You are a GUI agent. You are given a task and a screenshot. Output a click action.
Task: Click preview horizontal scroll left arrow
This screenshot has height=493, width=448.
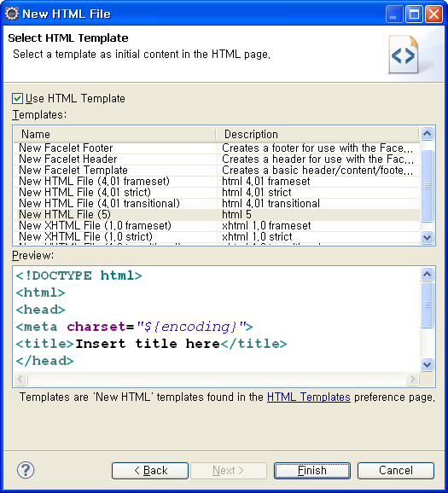click(x=20, y=379)
